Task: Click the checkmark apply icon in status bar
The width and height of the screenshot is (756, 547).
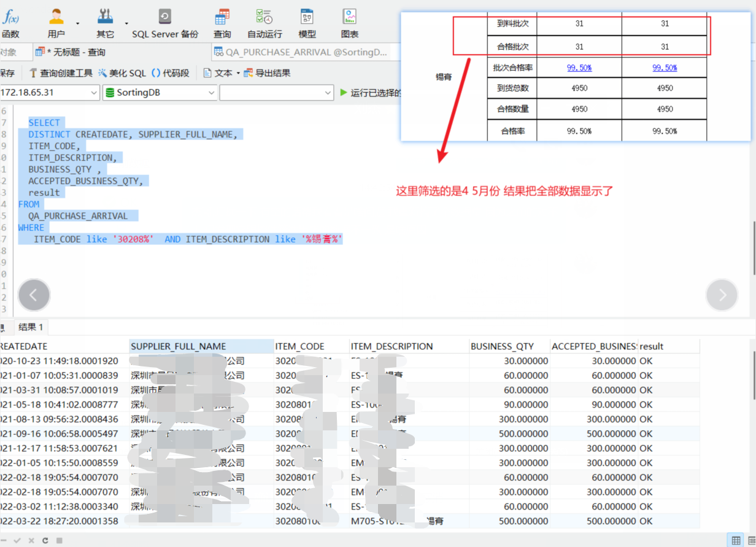Action: click(17, 540)
